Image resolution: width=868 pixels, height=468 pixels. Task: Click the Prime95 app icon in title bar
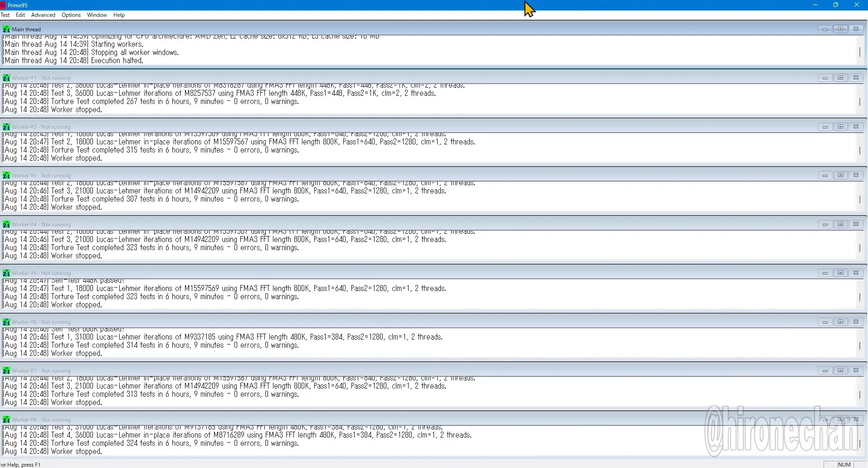3,5
